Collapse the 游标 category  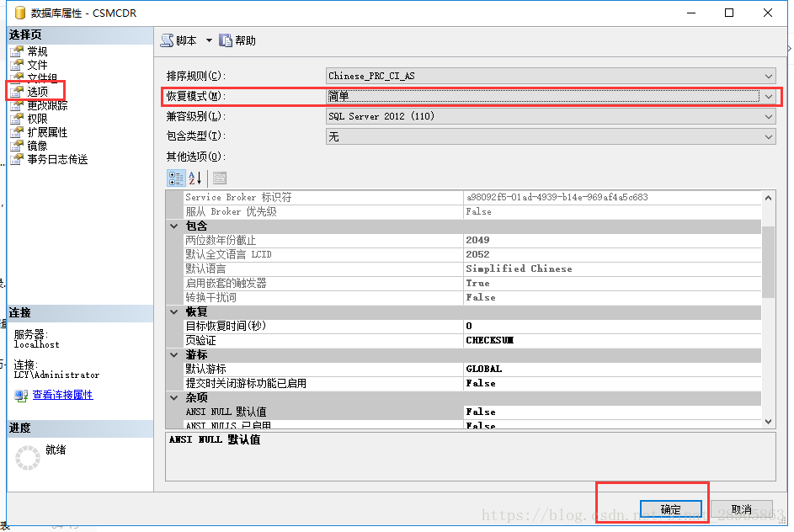174,355
